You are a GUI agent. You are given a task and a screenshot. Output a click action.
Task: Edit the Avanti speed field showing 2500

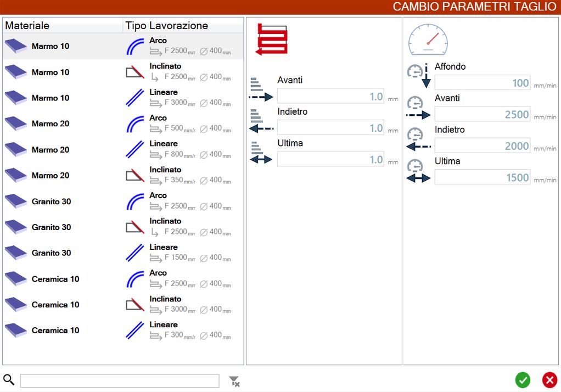coord(483,114)
